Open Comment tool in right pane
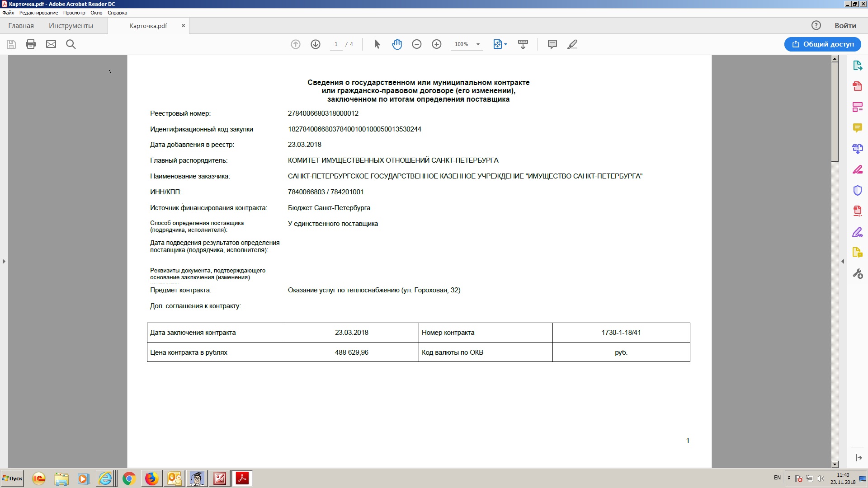 coord(858,128)
